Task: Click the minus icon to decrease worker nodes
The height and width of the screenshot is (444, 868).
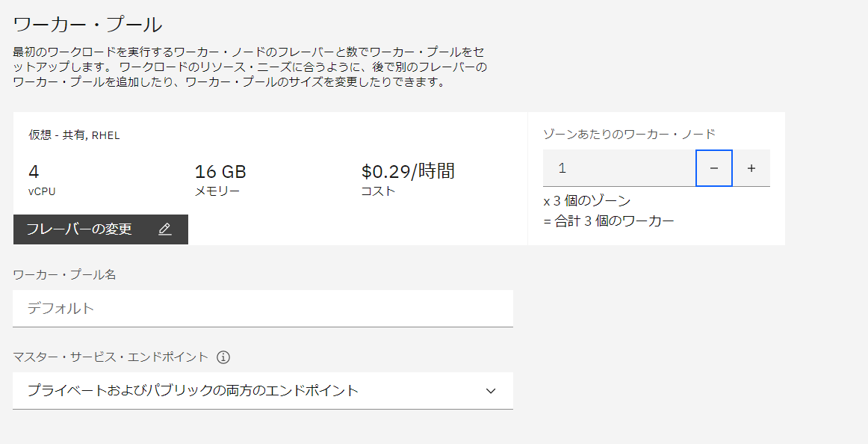Action: click(713, 167)
